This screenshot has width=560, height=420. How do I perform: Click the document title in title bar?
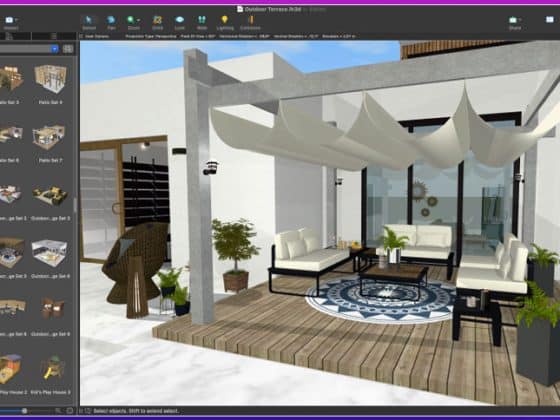coord(273,9)
